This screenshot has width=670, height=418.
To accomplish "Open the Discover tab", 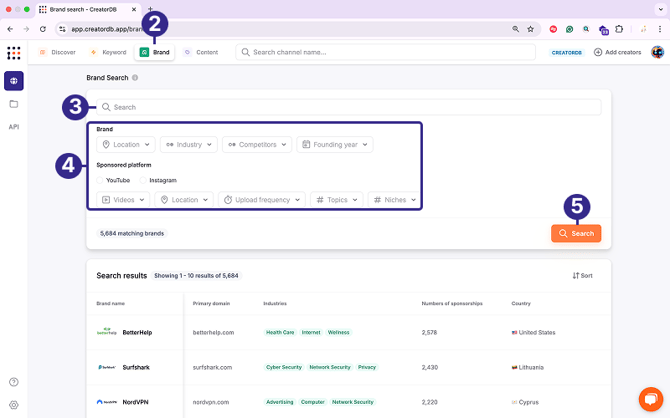I will (57, 52).
